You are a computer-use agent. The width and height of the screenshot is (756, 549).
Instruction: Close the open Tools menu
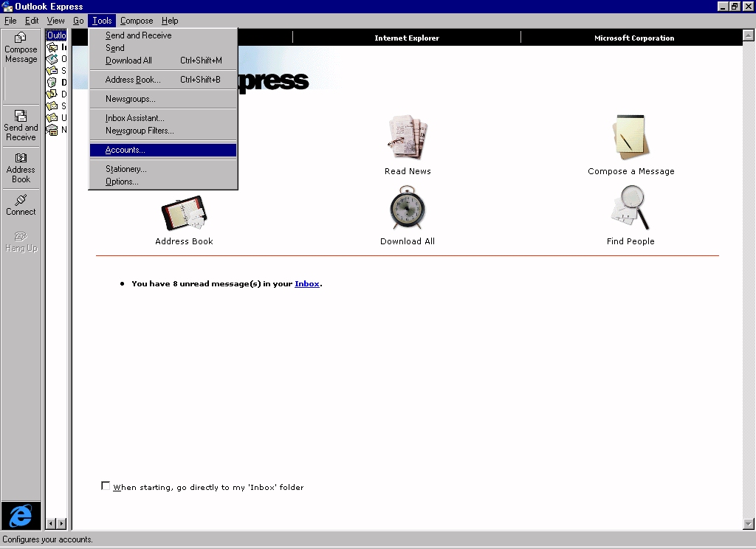point(102,21)
